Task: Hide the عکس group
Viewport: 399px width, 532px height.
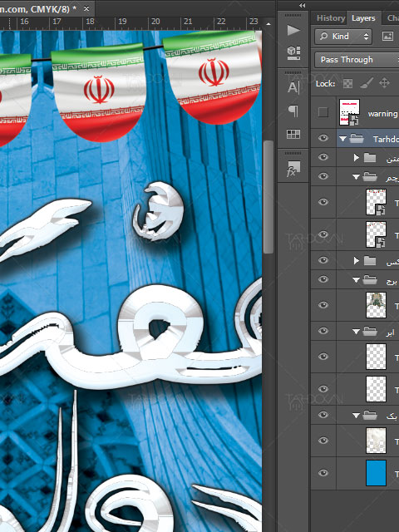Action: (323, 260)
